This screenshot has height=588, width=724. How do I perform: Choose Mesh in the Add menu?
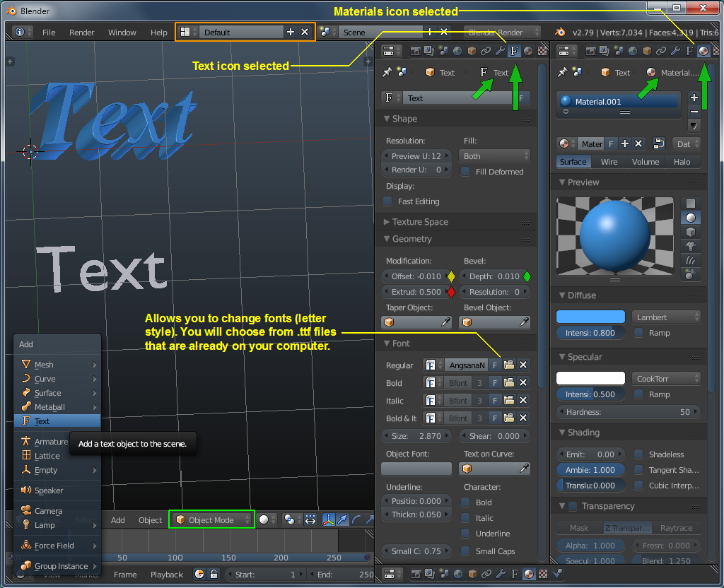[x=57, y=365]
